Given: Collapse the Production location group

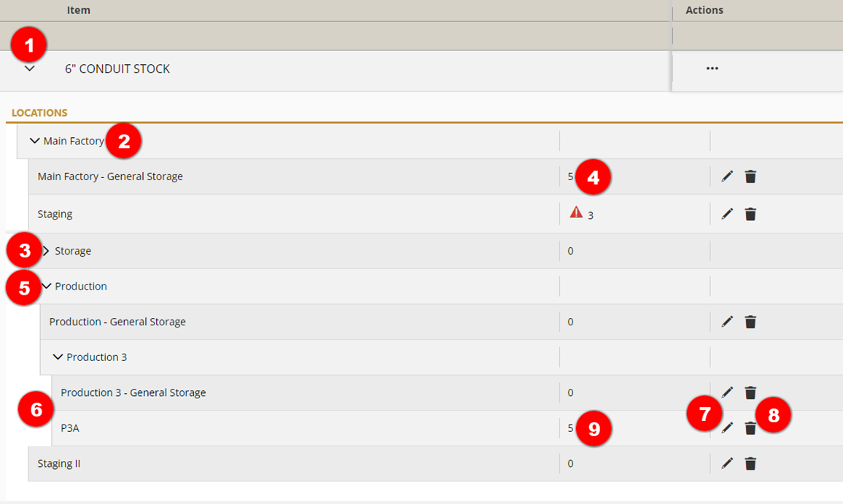Looking at the screenshot, I should click(47, 287).
